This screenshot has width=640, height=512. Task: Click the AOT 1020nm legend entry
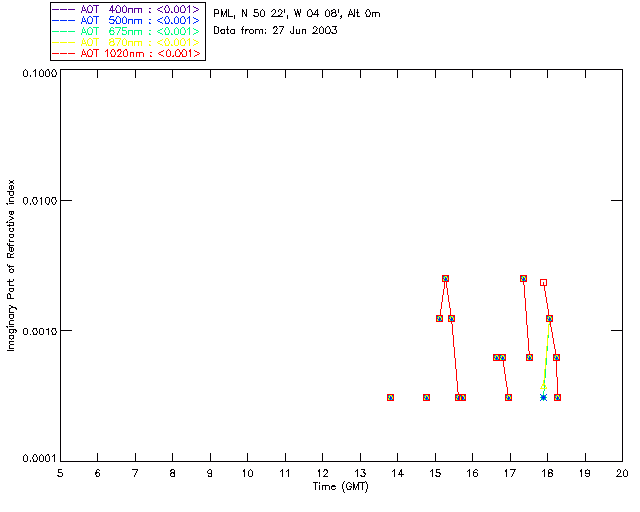[x=127, y=53]
